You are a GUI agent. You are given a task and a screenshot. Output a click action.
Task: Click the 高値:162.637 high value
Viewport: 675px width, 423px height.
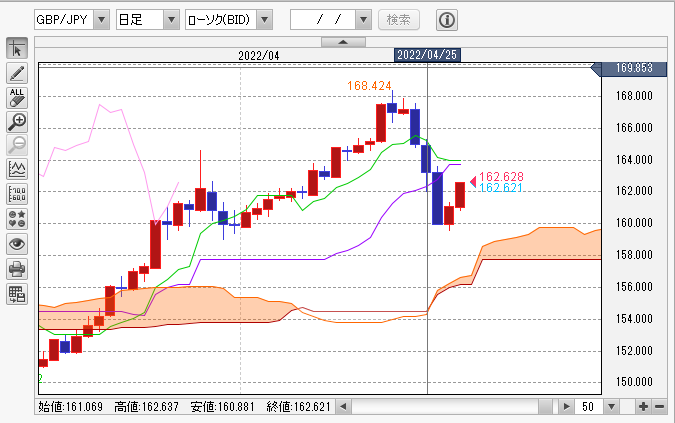146,407
